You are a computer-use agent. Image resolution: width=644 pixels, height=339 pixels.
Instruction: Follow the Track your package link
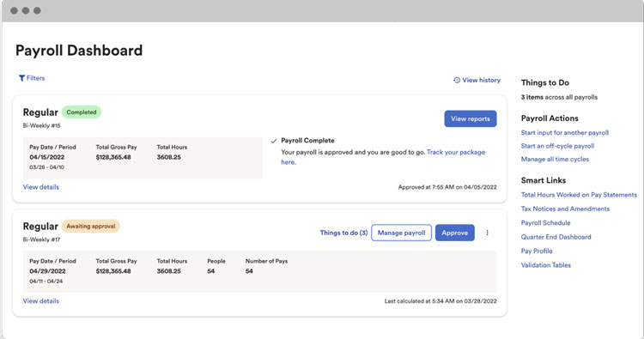(x=456, y=152)
